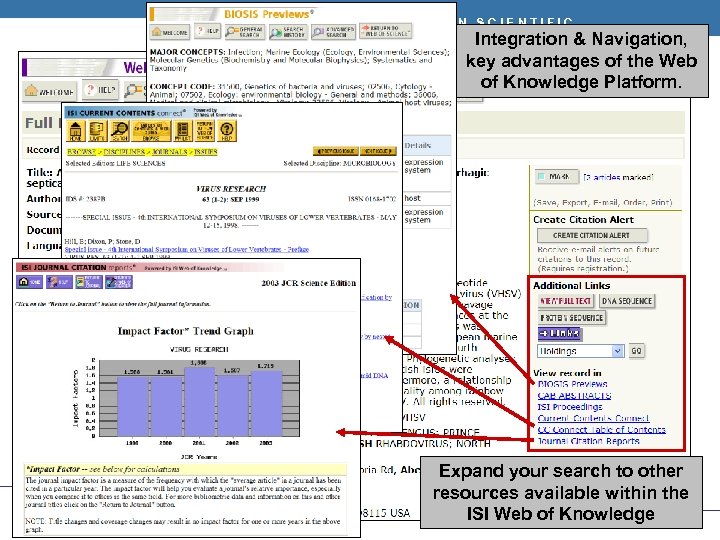
Task: Click the View Full Text button
Action: click(x=566, y=301)
